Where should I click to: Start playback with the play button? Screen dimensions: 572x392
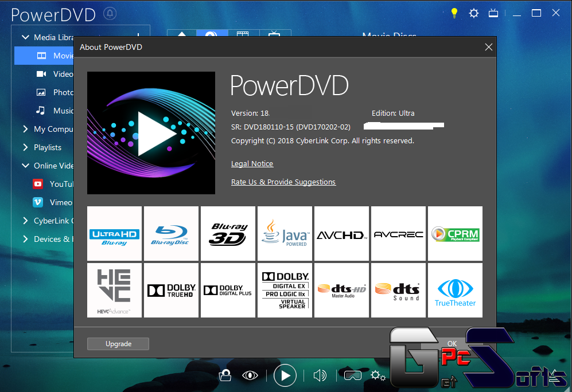pyautogui.click(x=285, y=375)
